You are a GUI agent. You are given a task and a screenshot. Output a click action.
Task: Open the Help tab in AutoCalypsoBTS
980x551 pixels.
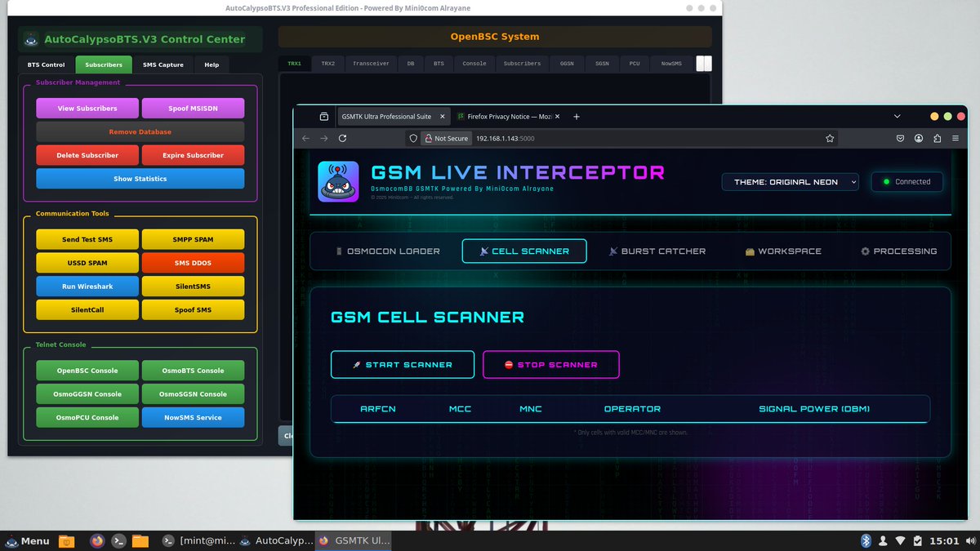point(212,64)
